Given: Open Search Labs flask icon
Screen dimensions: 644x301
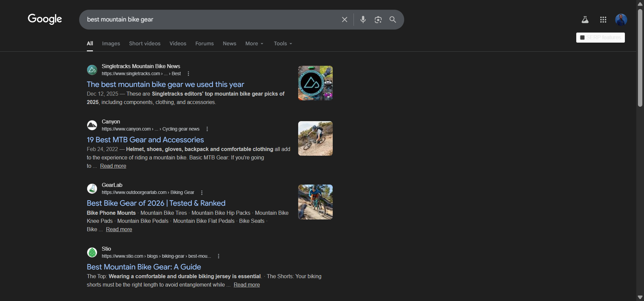Looking at the screenshot, I should (x=585, y=20).
